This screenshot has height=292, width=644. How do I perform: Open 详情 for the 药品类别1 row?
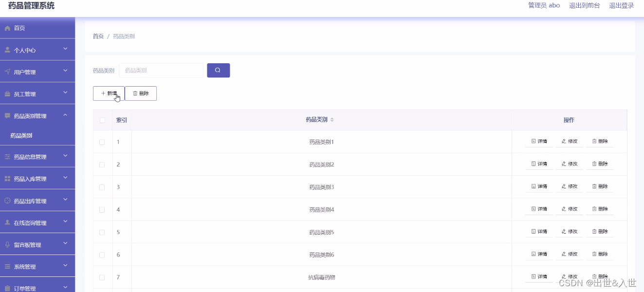539,141
